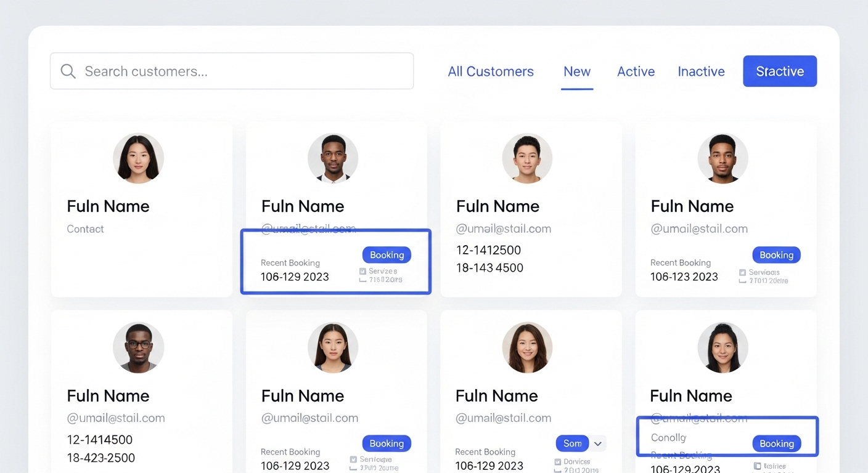The height and width of the screenshot is (473, 868).
Task: Click the Som badge in third bottom card
Action: (572, 443)
